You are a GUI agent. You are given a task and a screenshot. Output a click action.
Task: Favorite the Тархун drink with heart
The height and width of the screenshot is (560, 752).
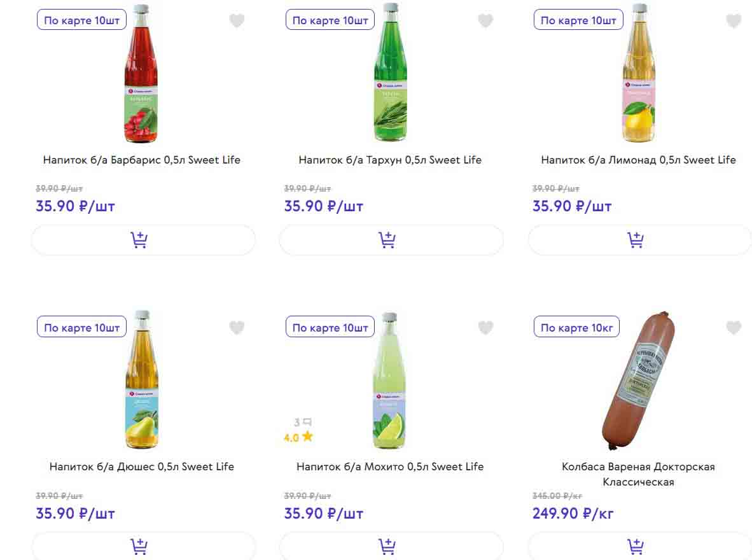tap(485, 21)
